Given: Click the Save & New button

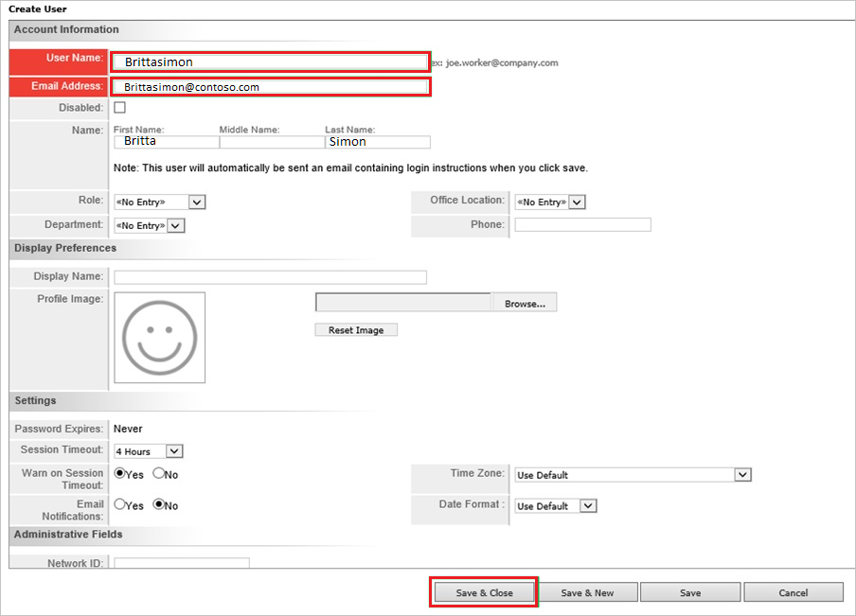Looking at the screenshot, I should click(587, 592).
